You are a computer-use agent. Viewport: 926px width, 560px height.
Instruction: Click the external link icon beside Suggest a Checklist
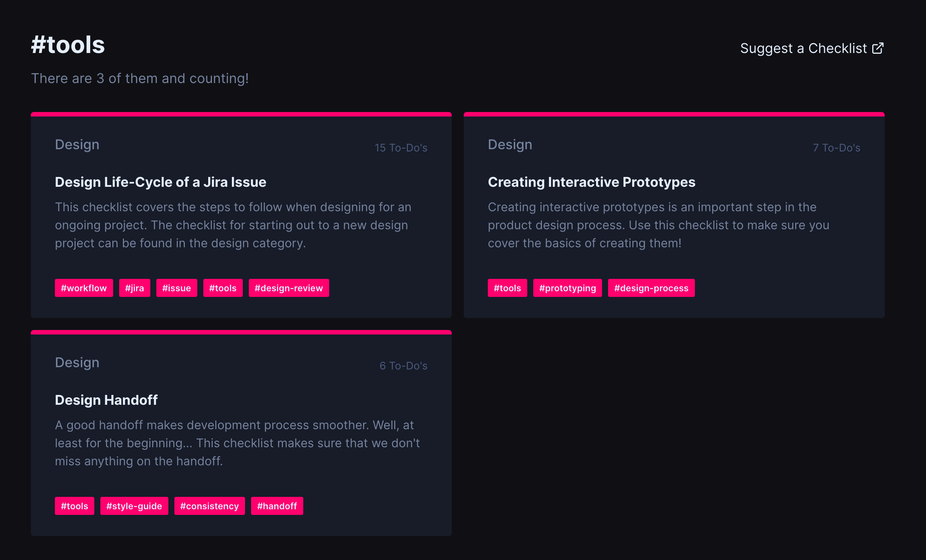pos(878,48)
